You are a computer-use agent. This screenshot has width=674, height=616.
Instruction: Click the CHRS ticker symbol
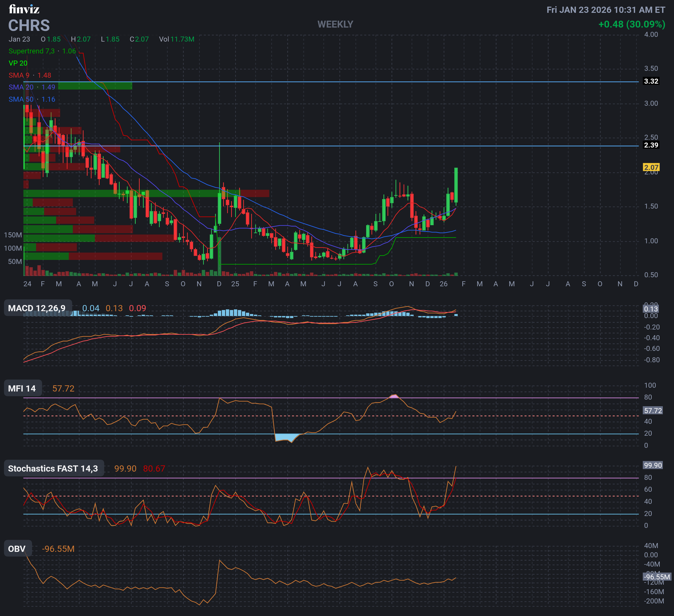(x=29, y=25)
